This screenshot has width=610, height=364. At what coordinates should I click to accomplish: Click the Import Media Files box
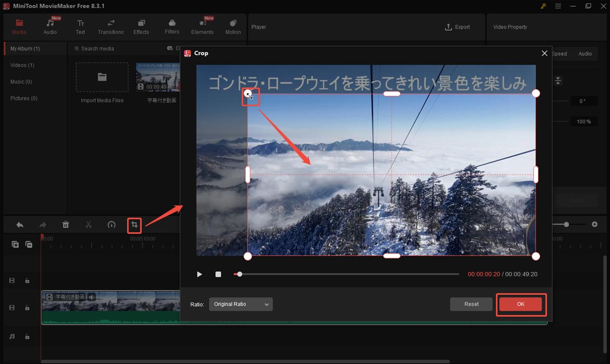coord(102,78)
